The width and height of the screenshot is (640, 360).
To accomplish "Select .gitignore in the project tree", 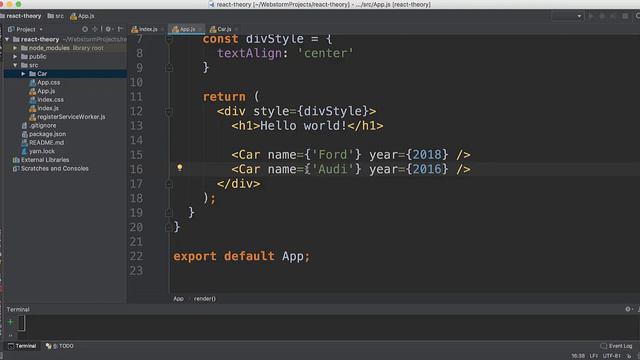I will click(x=42, y=125).
